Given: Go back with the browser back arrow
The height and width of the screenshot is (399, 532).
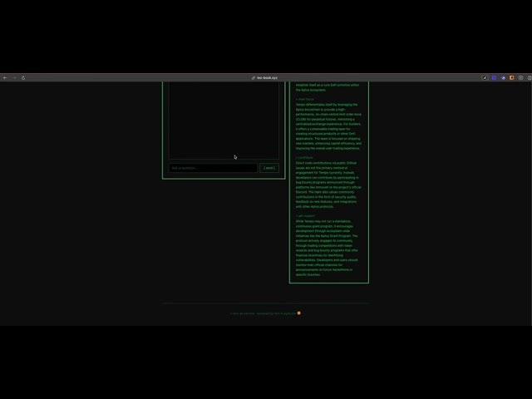Looking at the screenshot, I should [x=5, y=77].
